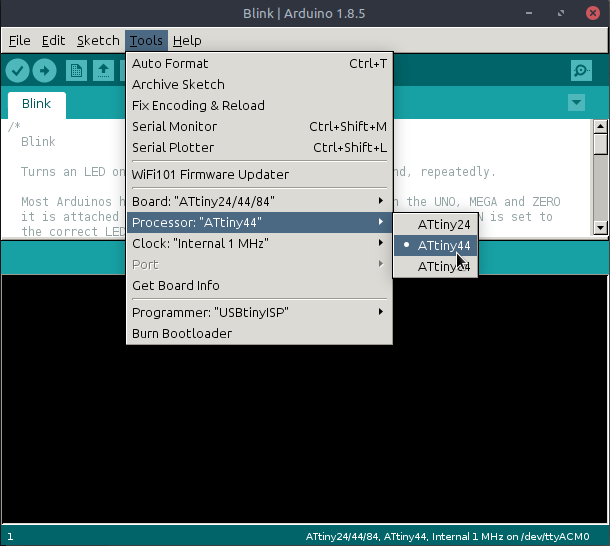This screenshot has height=546, width=610.
Task: Expand the Processor "ATtiny44" submenu
Action: [x=259, y=222]
